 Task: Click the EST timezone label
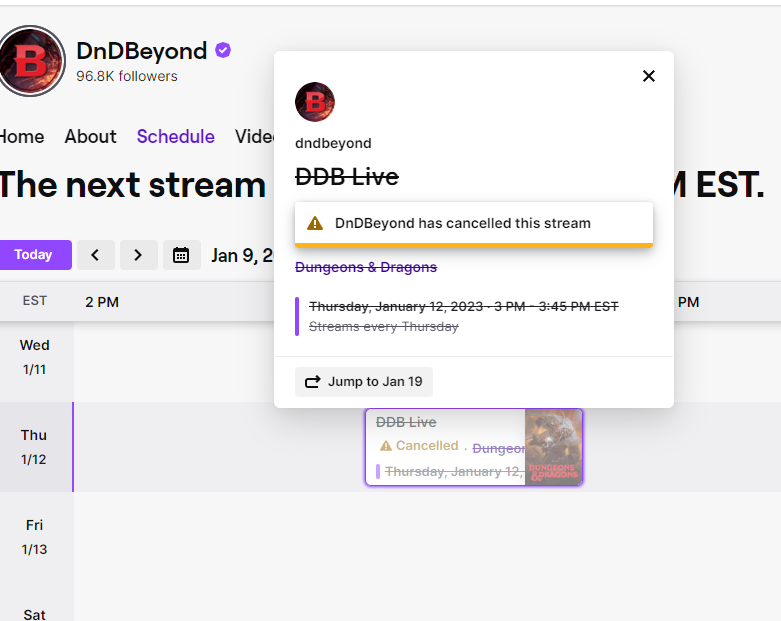(34, 301)
